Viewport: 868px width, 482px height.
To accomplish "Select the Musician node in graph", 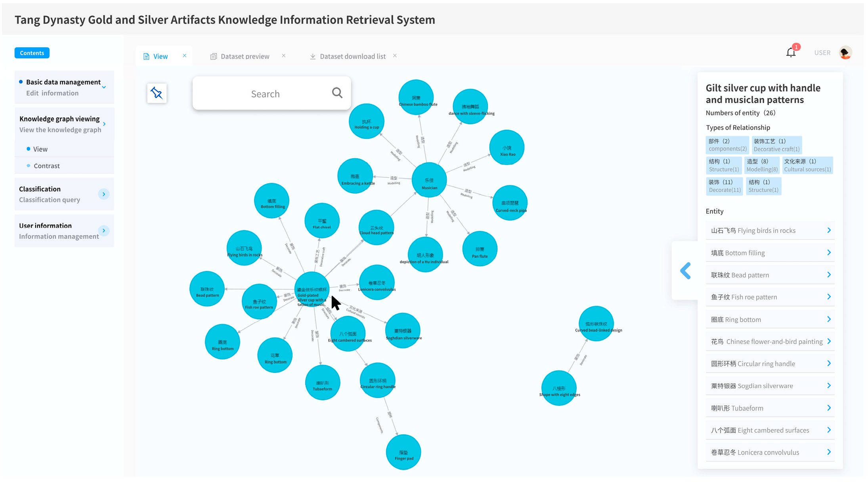I will (429, 181).
